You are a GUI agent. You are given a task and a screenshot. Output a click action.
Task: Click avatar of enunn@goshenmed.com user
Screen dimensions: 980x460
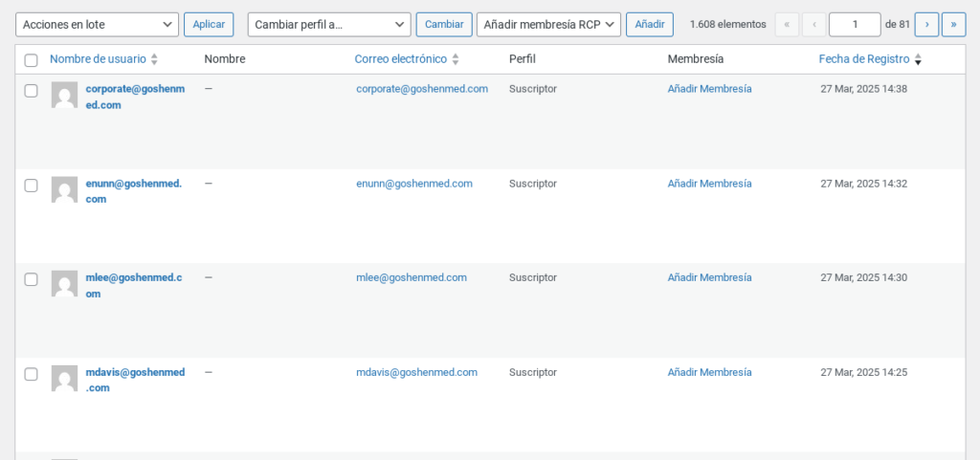pos(64,189)
